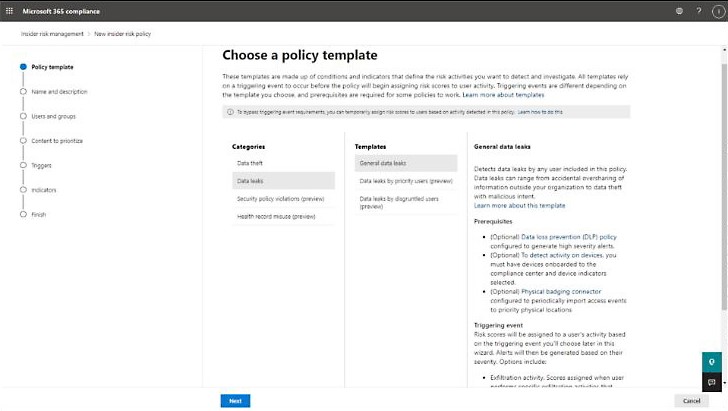The width and height of the screenshot is (728, 411).
Task: Select the Content to prioritize step
Action: point(52,141)
